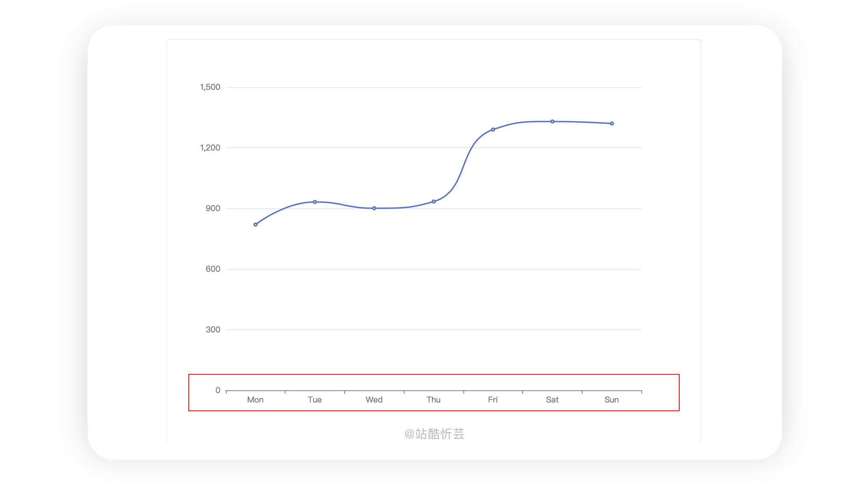The width and height of the screenshot is (868, 485).
Task: Click the 1,200 y-axis label
Action: 210,148
